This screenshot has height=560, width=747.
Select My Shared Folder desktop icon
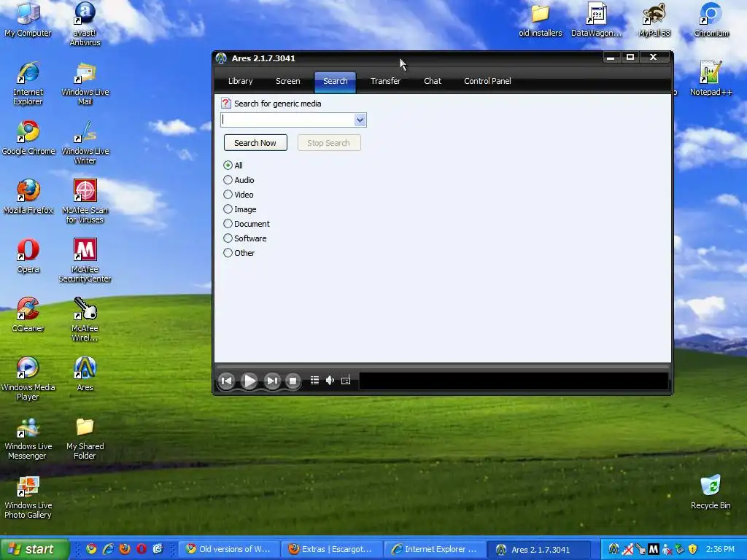tap(85, 437)
